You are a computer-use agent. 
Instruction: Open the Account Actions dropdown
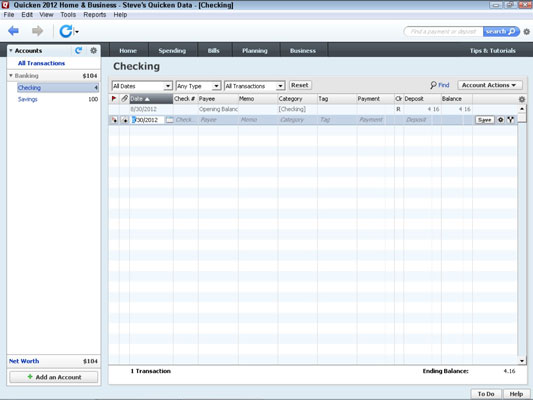click(489, 85)
